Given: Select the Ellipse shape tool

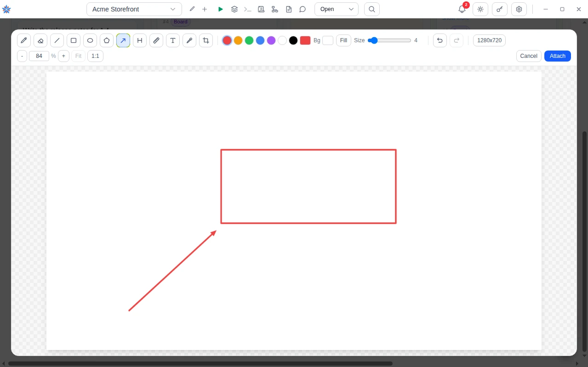Looking at the screenshot, I should [x=90, y=40].
